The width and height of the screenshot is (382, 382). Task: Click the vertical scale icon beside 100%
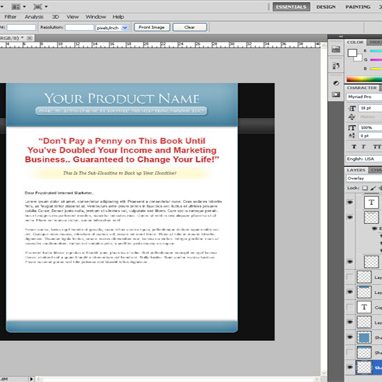[x=352, y=128]
